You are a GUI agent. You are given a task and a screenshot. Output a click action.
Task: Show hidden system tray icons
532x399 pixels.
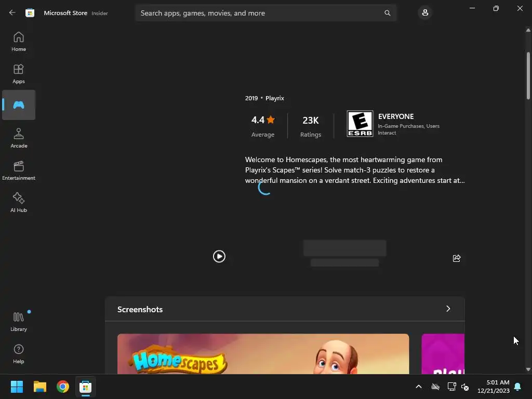click(x=419, y=387)
